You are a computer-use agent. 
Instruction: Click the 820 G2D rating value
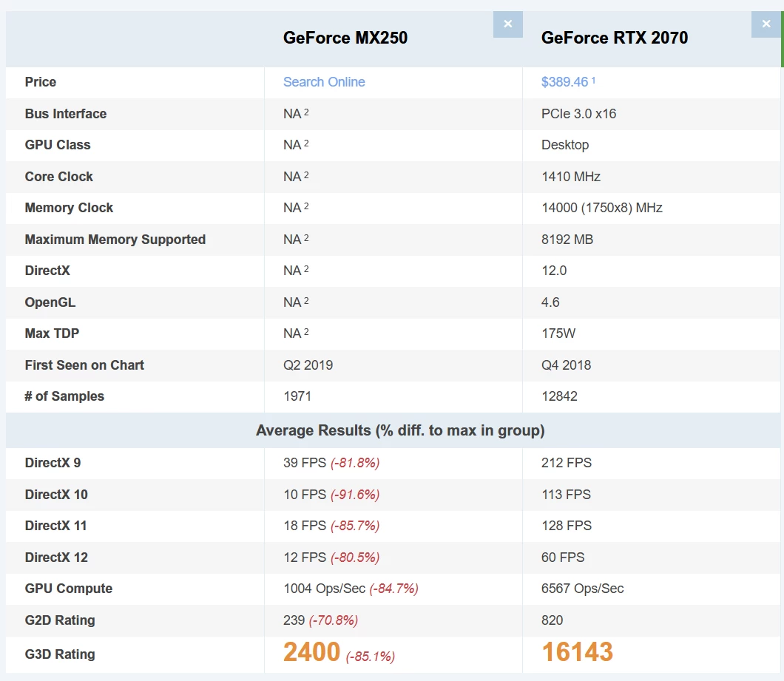coord(552,620)
